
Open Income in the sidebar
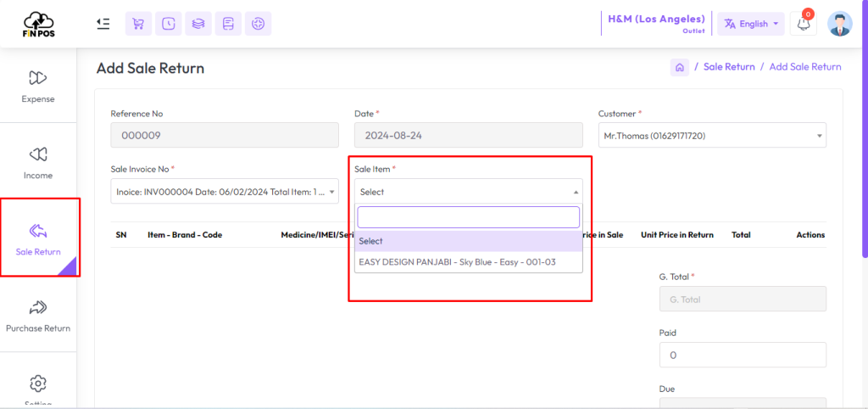coord(38,162)
